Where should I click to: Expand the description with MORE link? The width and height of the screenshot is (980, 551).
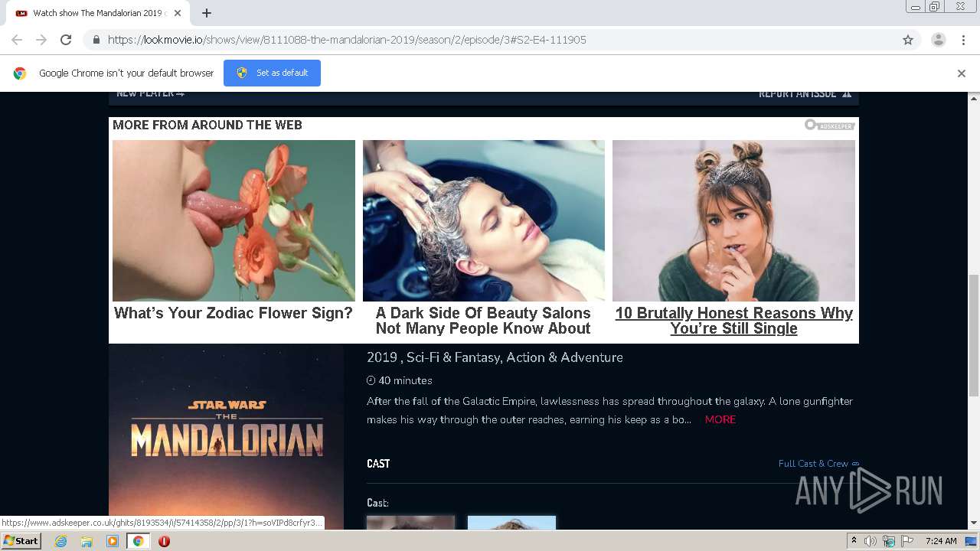pyautogui.click(x=720, y=419)
